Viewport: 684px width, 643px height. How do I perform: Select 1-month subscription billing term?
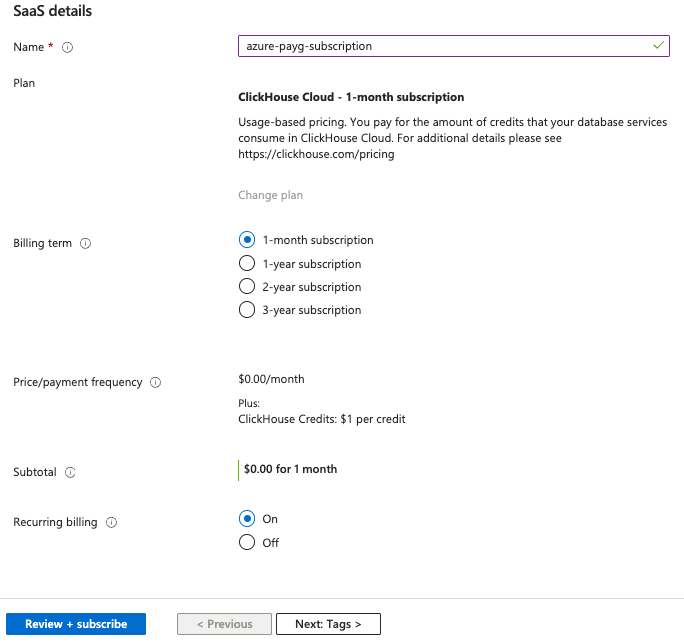click(x=247, y=240)
